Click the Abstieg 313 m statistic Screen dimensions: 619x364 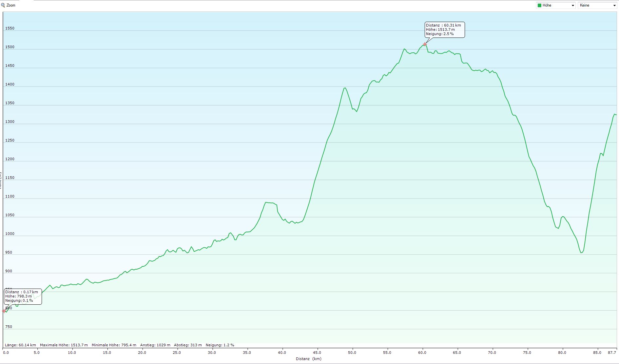[188, 345]
